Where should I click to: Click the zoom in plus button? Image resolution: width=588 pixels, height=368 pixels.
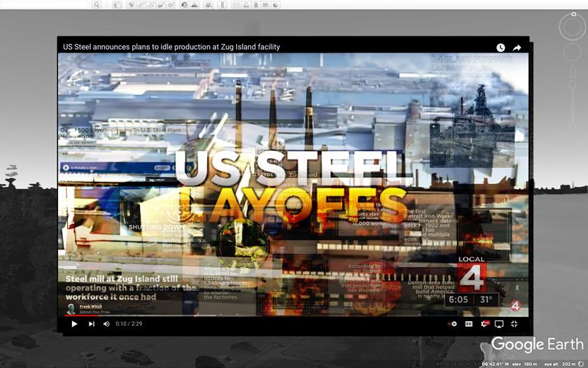coord(573,85)
